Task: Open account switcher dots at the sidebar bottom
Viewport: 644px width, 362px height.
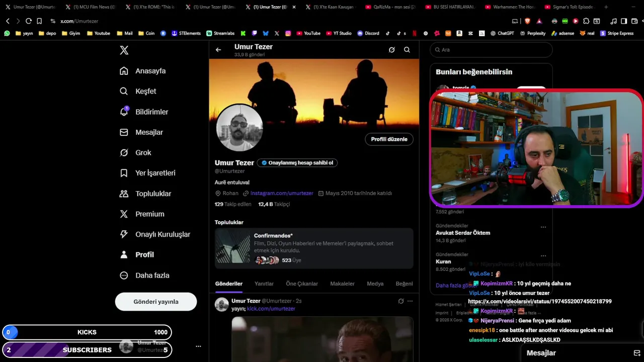Action: (198, 346)
